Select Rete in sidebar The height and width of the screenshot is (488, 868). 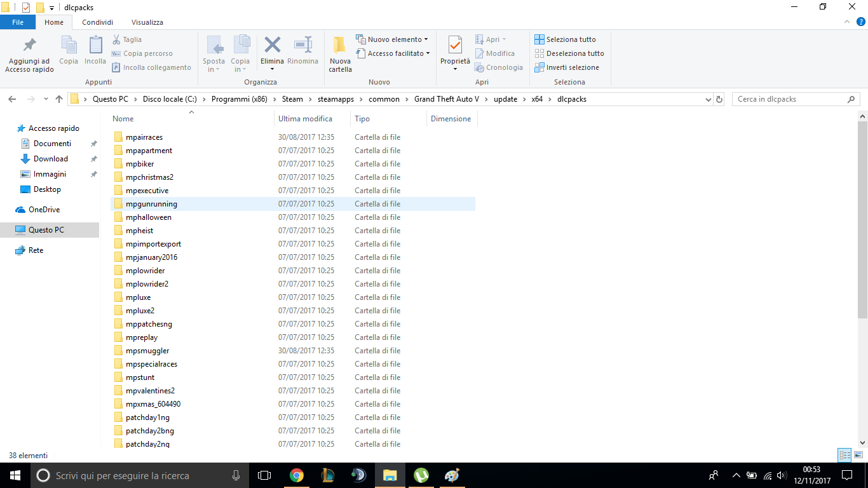[36, 250]
